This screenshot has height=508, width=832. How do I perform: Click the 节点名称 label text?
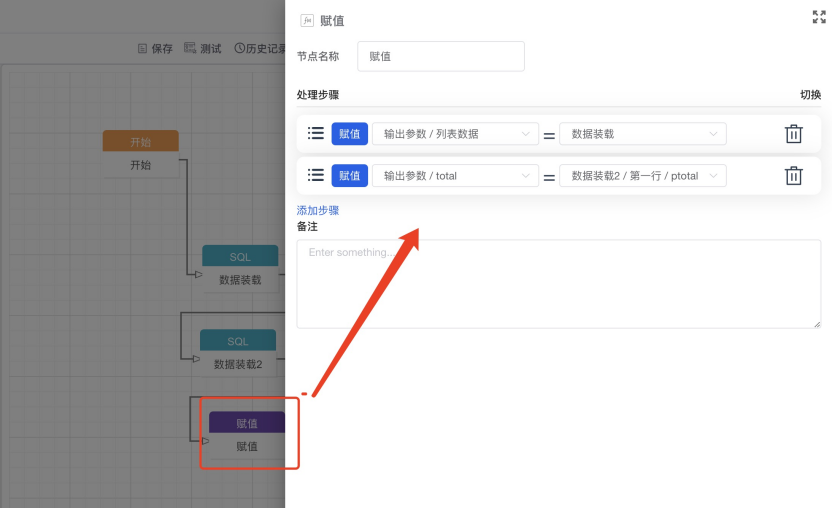click(x=318, y=56)
